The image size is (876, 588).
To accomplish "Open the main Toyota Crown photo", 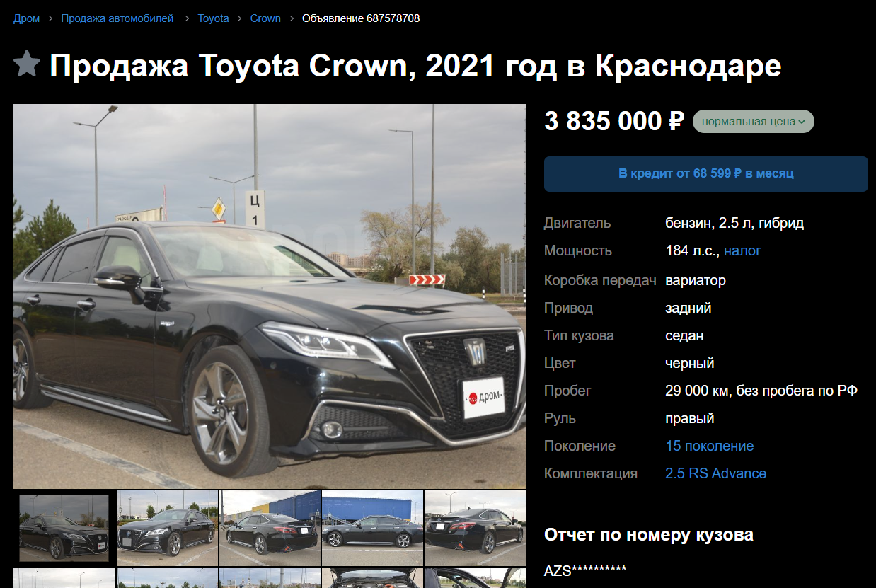I will tap(270, 296).
